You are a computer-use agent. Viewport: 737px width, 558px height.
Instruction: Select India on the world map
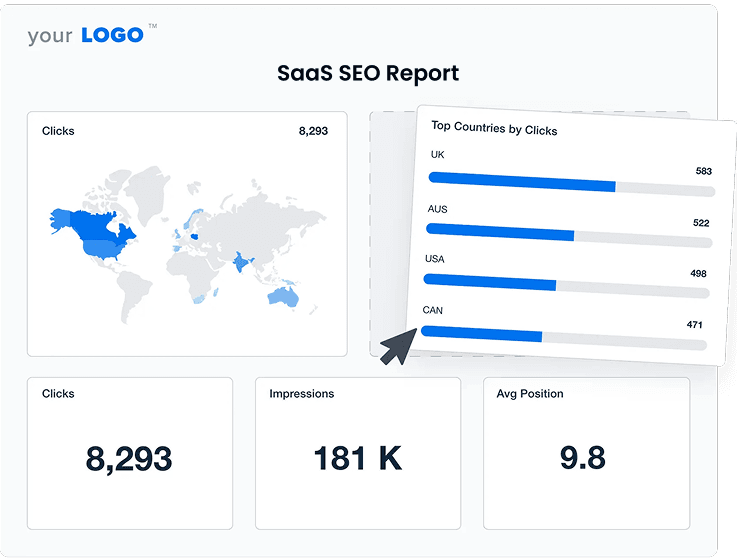(x=242, y=263)
